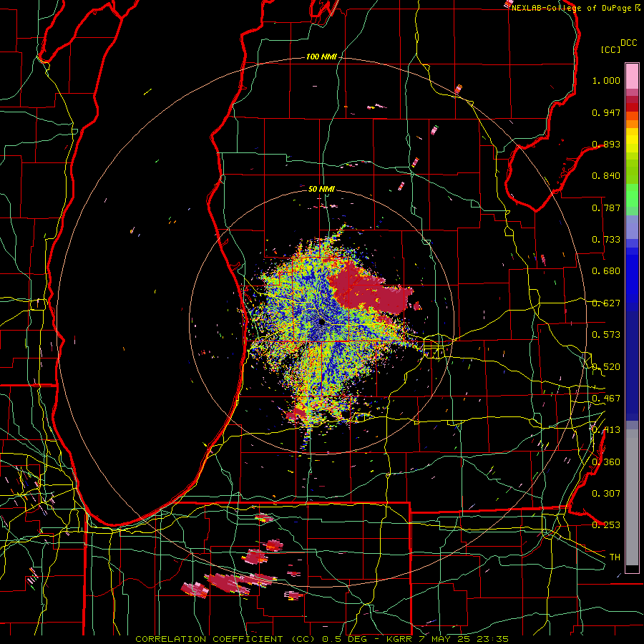Click the 1.000 value on the color scale
The image size is (644, 644).
pyautogui.click(x=606, y=80)
